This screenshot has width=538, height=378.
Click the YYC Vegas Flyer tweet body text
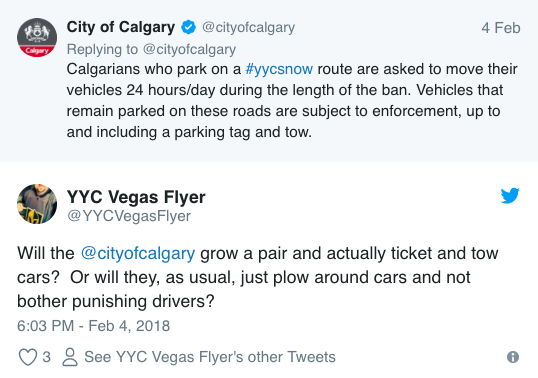(257, 277)
